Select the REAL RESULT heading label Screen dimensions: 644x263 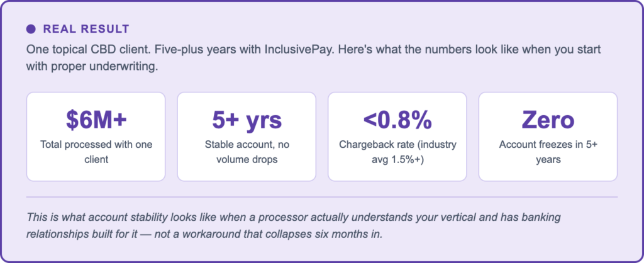click(86, 29)
